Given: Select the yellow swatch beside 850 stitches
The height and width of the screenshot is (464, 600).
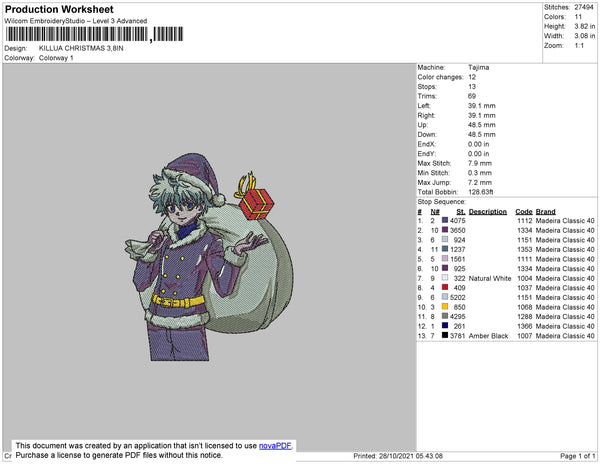Looking at the screenshot, I should tap(445, 306).
